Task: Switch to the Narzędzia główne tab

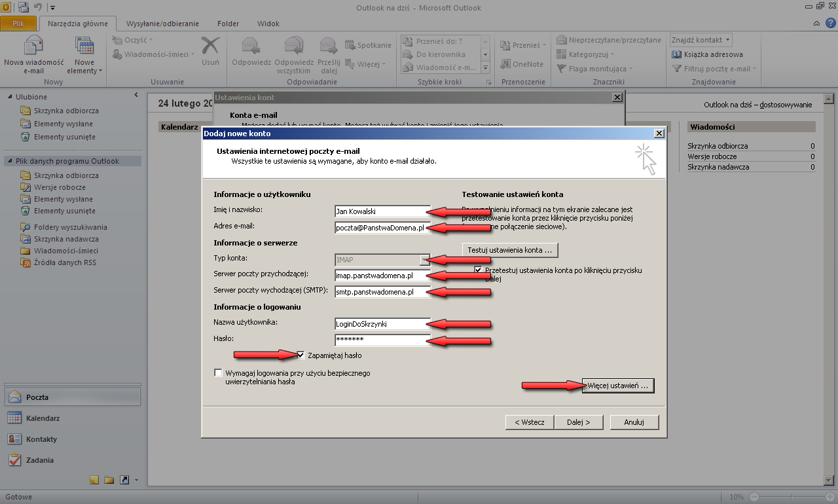Action: [x=78, y=24]
